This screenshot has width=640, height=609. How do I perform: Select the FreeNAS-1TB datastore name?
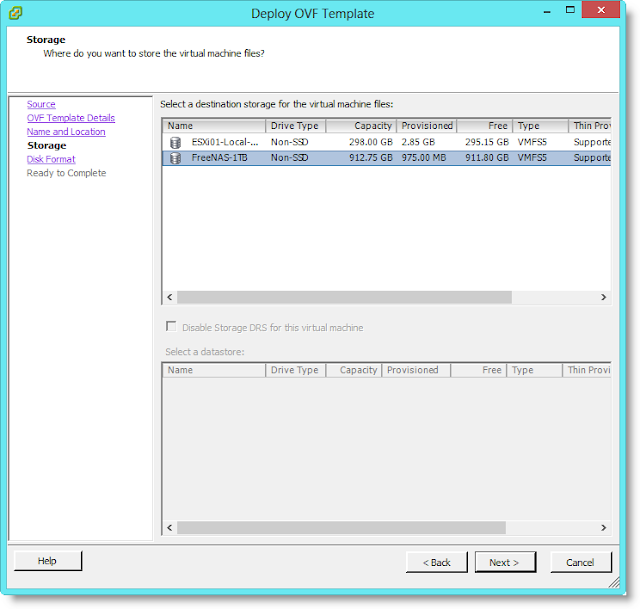[x=220, y=158]
